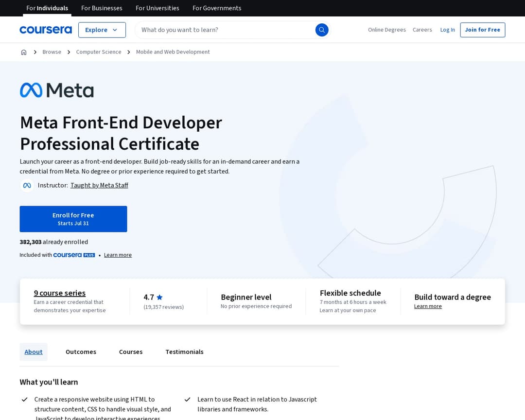Click 'What you'll learn' heading
This screenshot has height=420, width=525.
[x=49, y=382]
